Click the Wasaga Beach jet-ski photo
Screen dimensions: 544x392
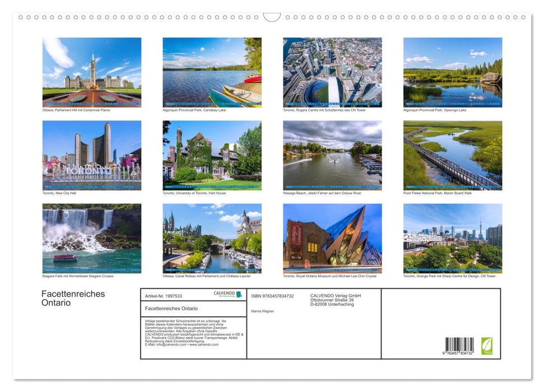pyautogui.click(x=332, y=154)
